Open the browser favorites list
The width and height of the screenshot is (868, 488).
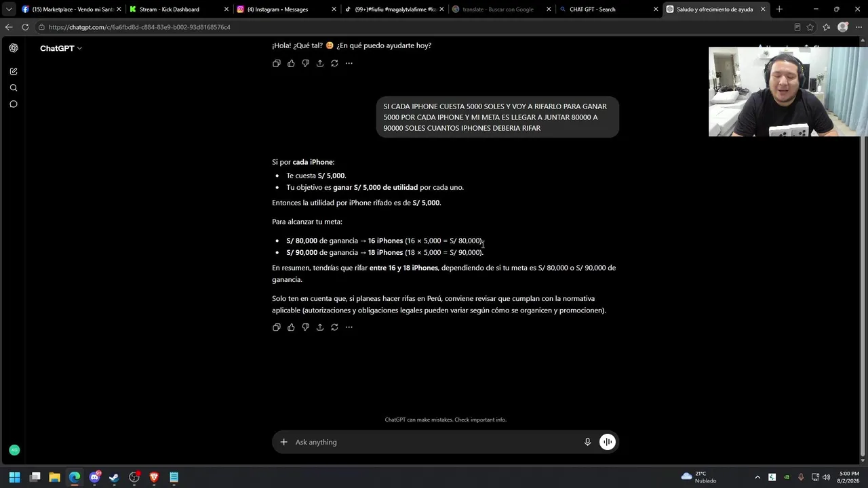click(827, 27)
